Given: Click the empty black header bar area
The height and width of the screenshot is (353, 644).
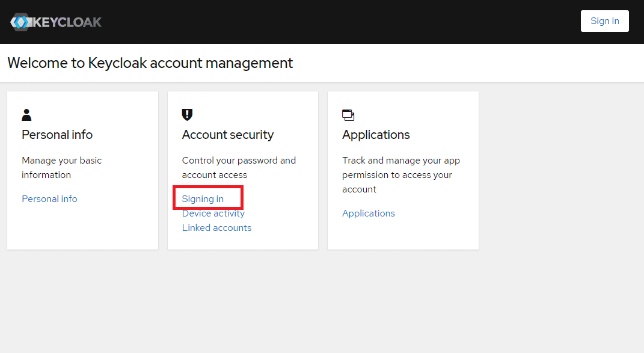Looking at the screenshot, I should (337, 22).
